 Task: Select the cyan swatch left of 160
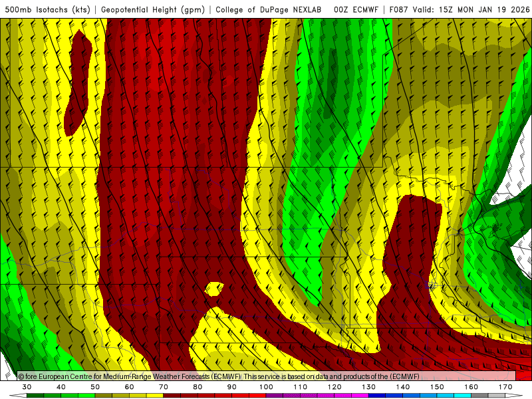click(x=462, y=396)
